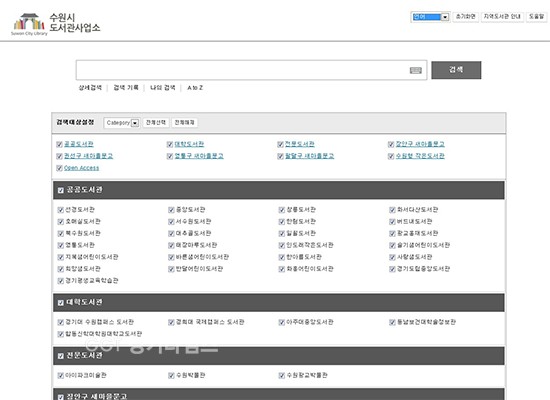Open 검색 기록 search history
This screenshot has width=550, height=400.
[x=126, y=88]
